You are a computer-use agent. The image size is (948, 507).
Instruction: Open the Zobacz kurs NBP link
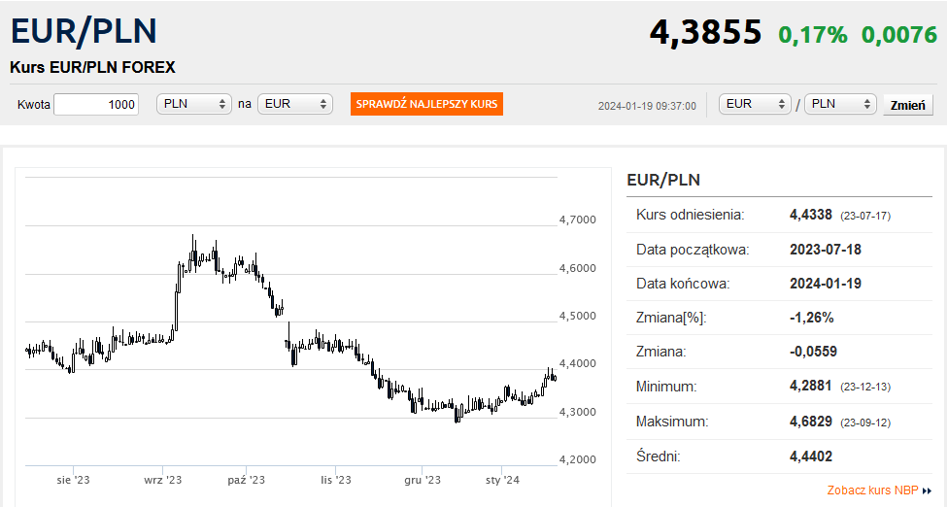click(872, 491)
